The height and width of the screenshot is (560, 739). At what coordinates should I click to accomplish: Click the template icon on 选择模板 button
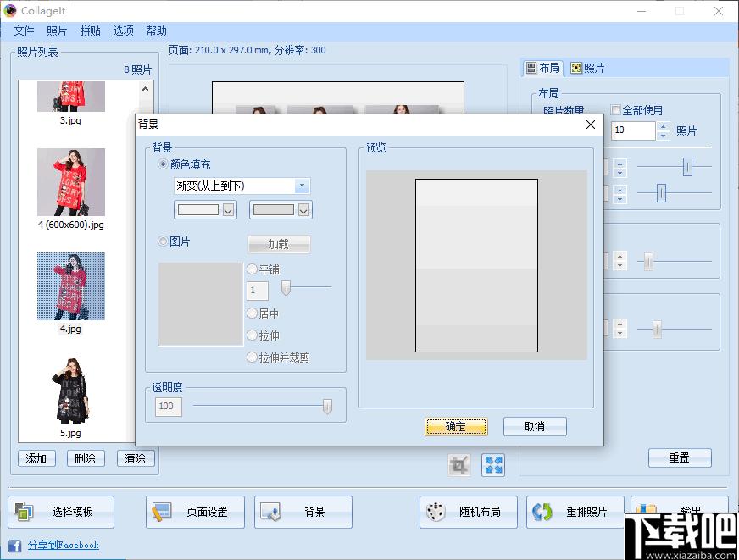pos(23,512)
